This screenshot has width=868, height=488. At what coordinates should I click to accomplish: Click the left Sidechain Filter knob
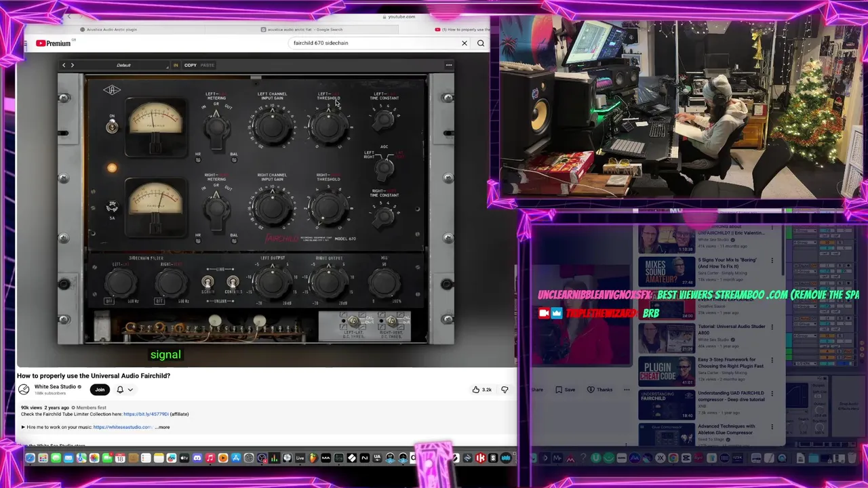[121, 283]
